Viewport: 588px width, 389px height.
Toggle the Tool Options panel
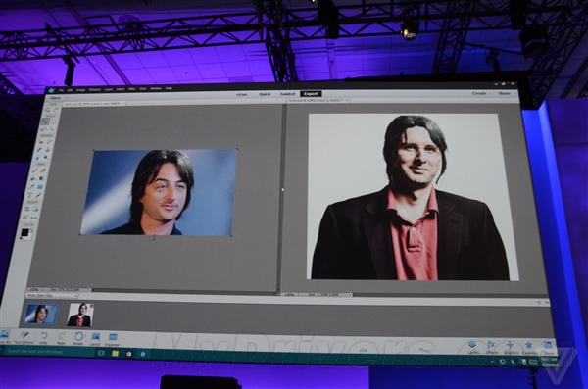(24, 337)
